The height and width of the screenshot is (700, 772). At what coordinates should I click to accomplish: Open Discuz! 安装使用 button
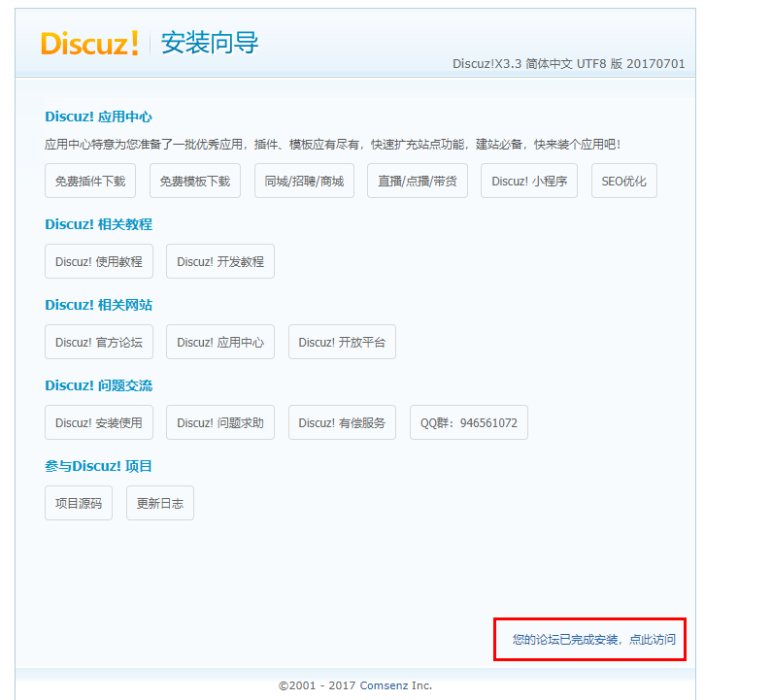(x=99, y=422)
